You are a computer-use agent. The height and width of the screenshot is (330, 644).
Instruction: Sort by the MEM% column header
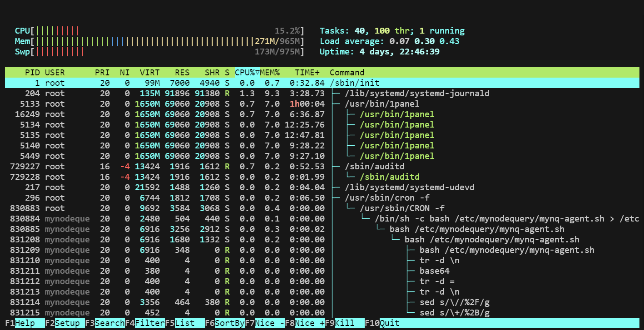(270, 73)
